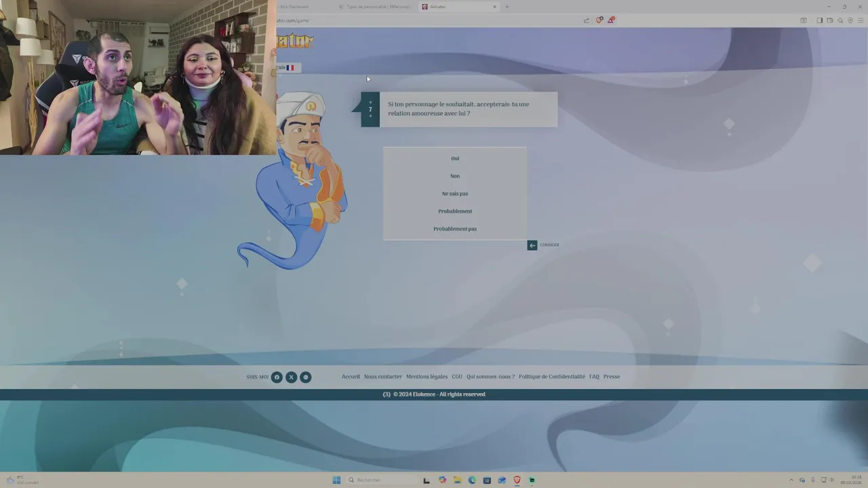Click the browser address bar URL
868x488 pixels.
coord(293,20)
